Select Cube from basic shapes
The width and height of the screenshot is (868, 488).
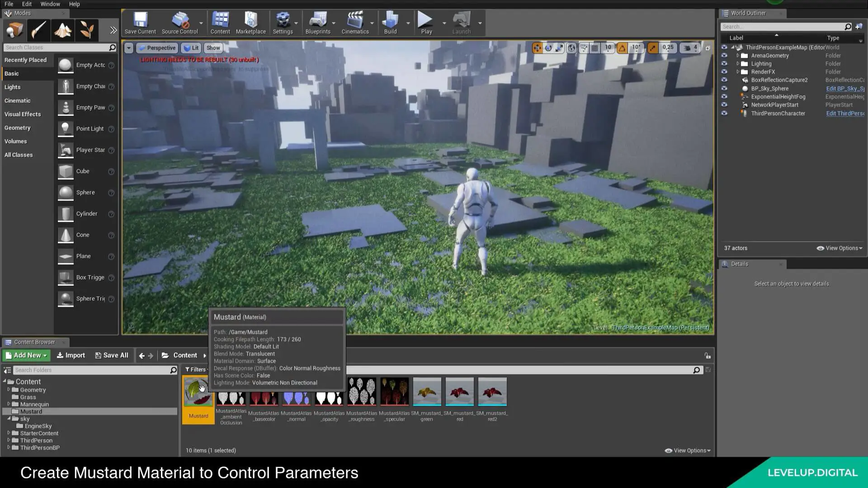pos(86,171)
